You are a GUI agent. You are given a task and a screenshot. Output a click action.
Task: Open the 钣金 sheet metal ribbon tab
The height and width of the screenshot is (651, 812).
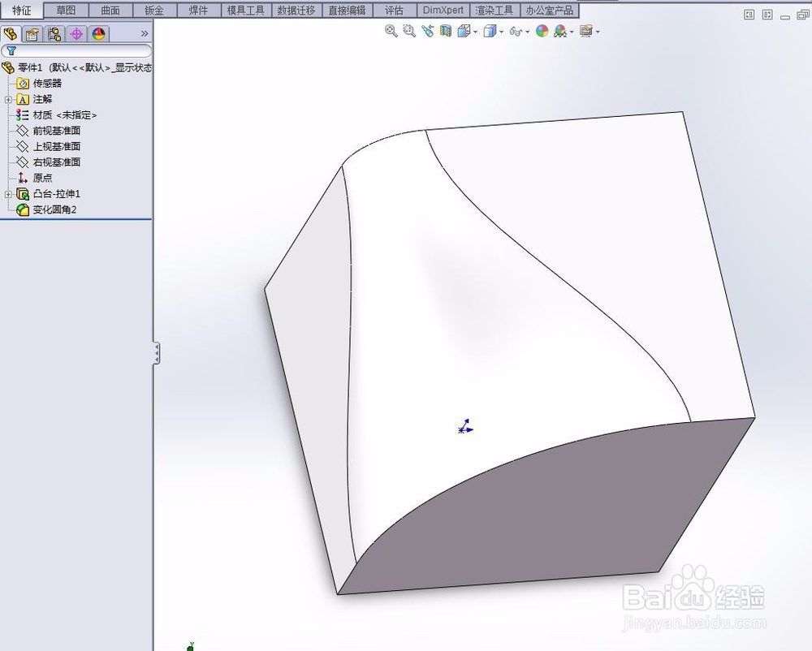pos(154,10)
